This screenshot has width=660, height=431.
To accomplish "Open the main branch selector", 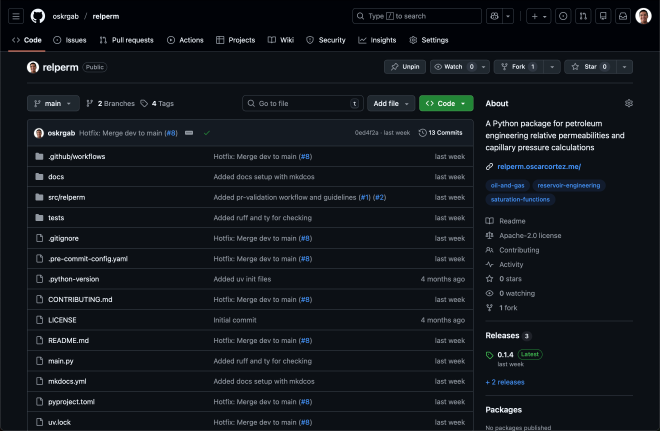I will click(53, 104).
